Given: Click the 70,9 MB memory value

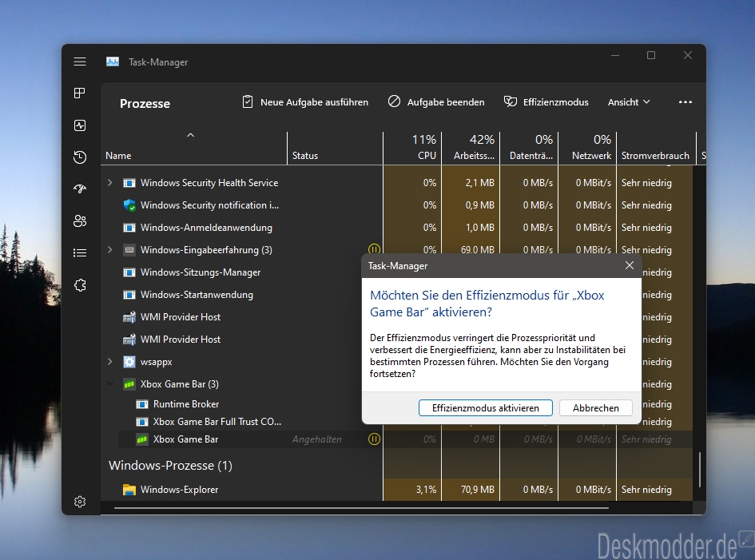Looking at the screenshot, I should (x=478, y=490).
